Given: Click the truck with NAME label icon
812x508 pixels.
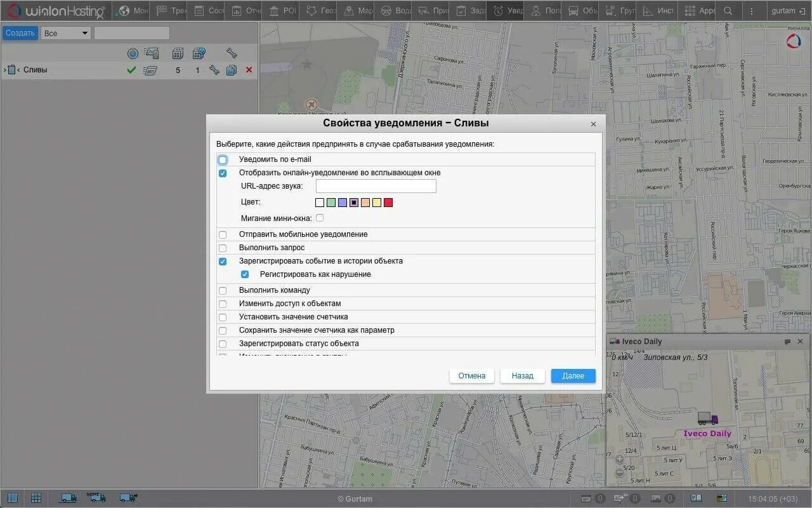Looking at the screenshot, I should 96,498.
